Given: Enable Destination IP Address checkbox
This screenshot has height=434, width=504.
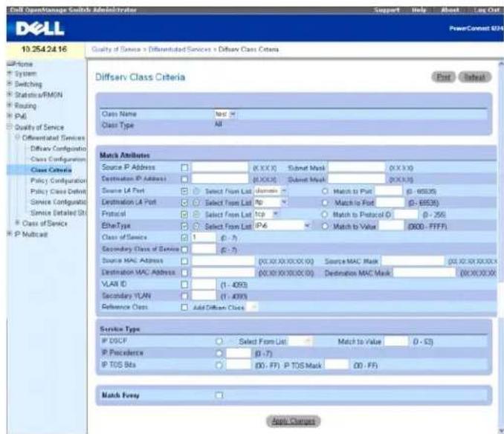Looking at the screenshot, I should (x=184, y=179).
